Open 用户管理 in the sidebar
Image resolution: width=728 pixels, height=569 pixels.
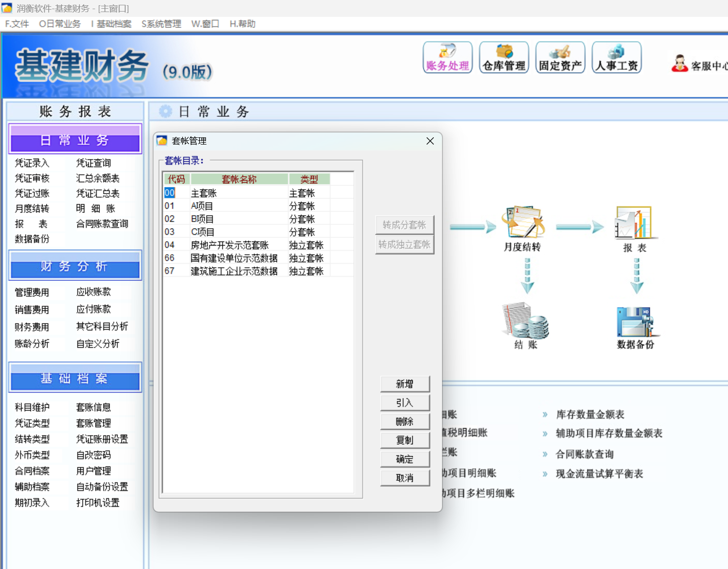pyautogui.click(x=93, y=471)
